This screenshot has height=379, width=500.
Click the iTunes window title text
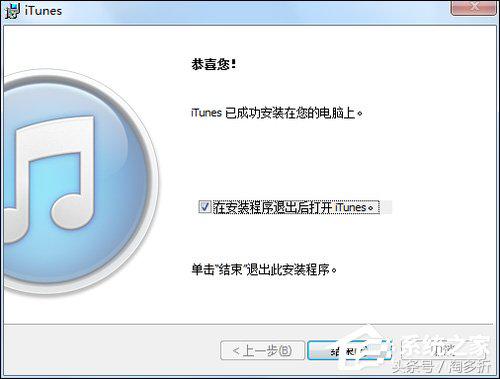[43, 11]
